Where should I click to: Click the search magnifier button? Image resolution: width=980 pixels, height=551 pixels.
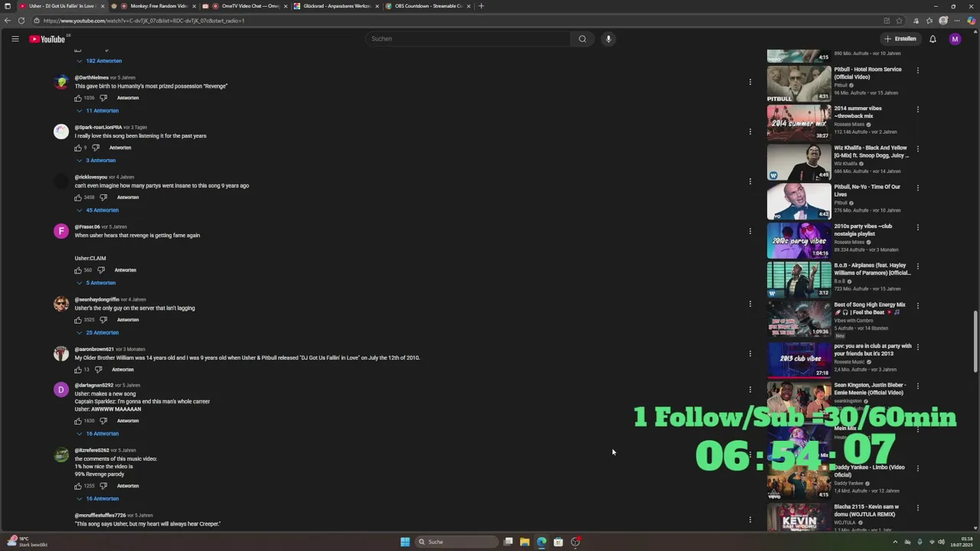pos(582,39)
